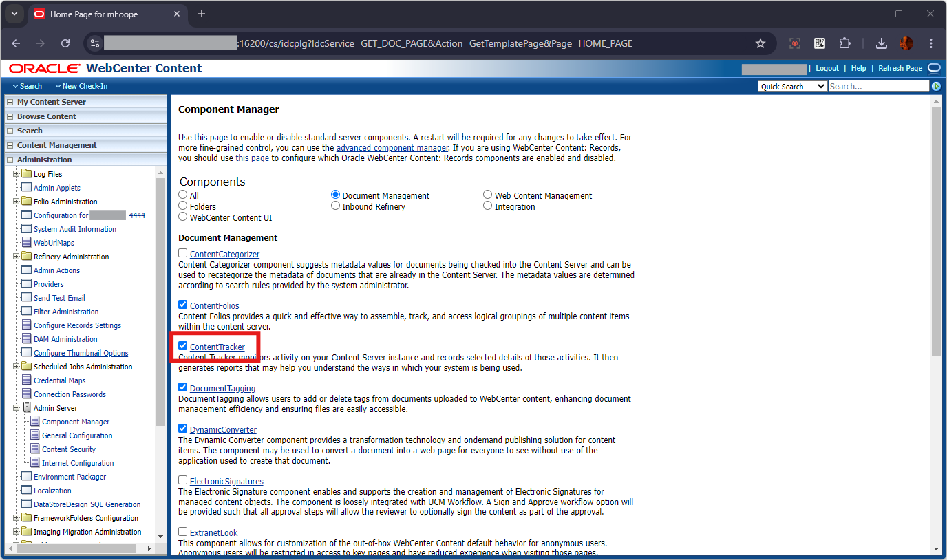
Task: Uncheck the DocumentTagging checkbox
Action: pos(183,387)
